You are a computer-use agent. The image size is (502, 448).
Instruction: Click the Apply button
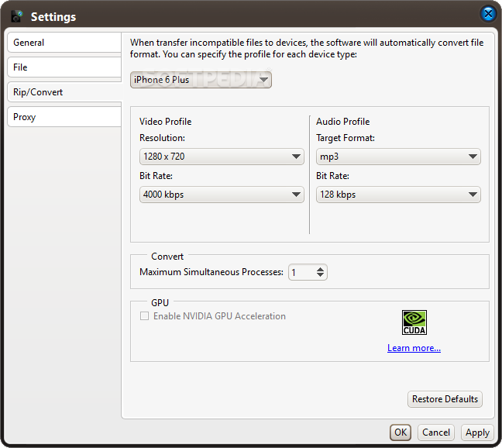477,432
